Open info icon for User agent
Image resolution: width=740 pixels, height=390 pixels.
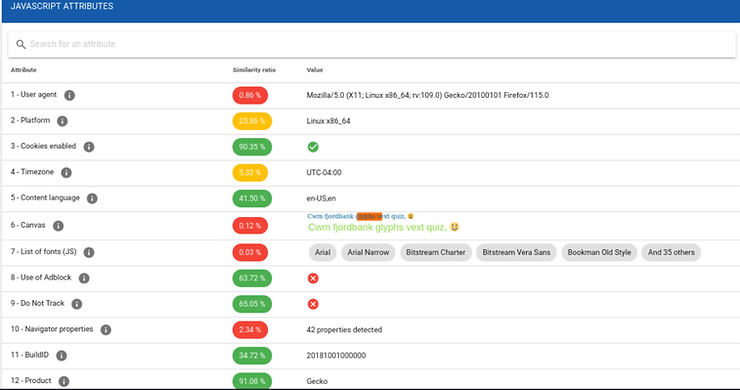click(x=69, y=95)
